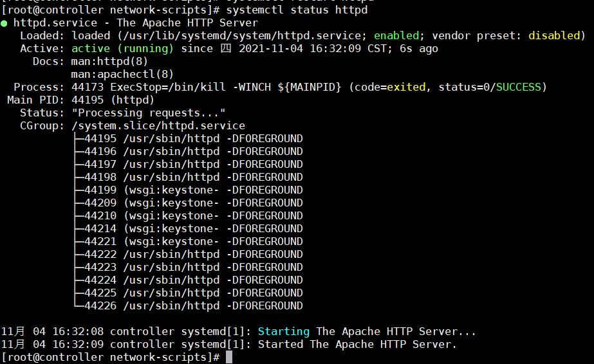
Task: Click the /system.slice/httpd.service CGroup path
Action: [x=158, y=125]
